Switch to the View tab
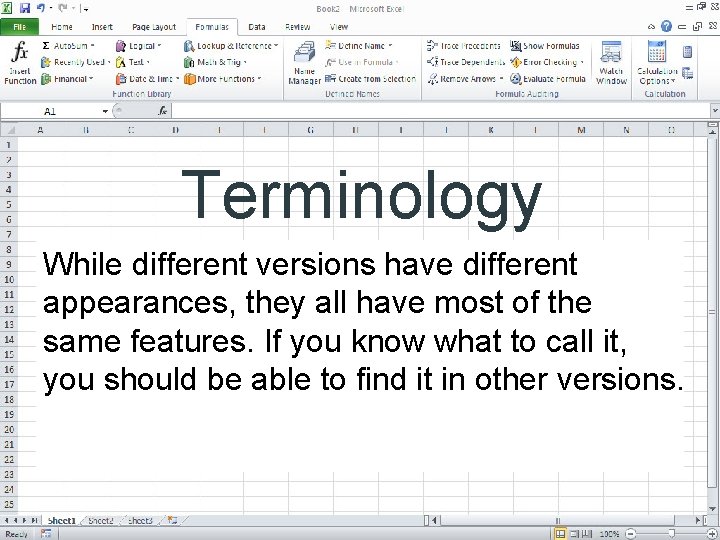 [x=339, y=27]
